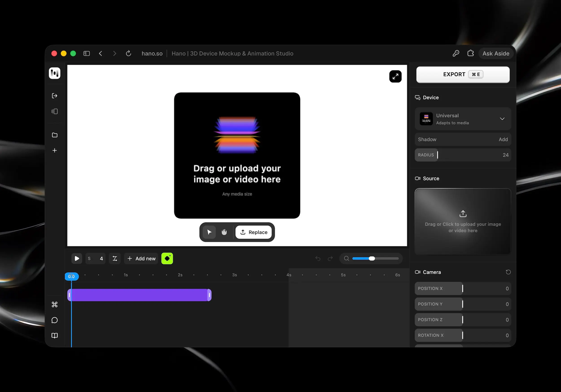Screen dimensions: 561x392
Task: Open keyboard shortcuts command icon
Action: [55, 304]
